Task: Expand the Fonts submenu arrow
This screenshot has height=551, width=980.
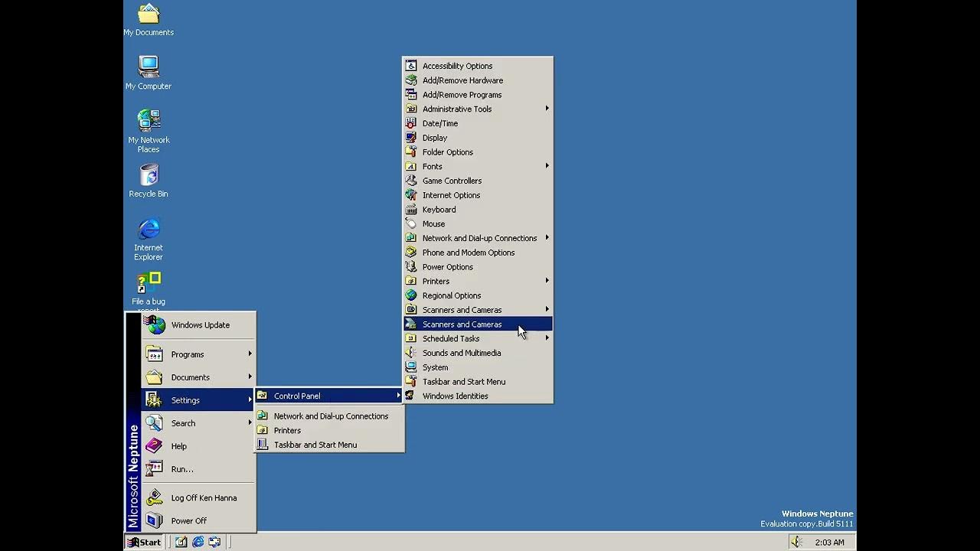Action: (547, 166)
